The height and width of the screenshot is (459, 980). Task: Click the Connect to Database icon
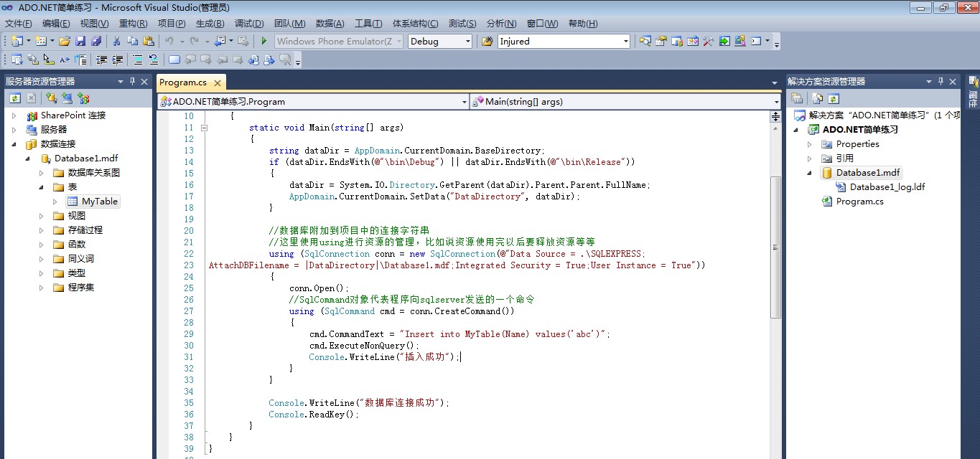click(x=52, y=98)
